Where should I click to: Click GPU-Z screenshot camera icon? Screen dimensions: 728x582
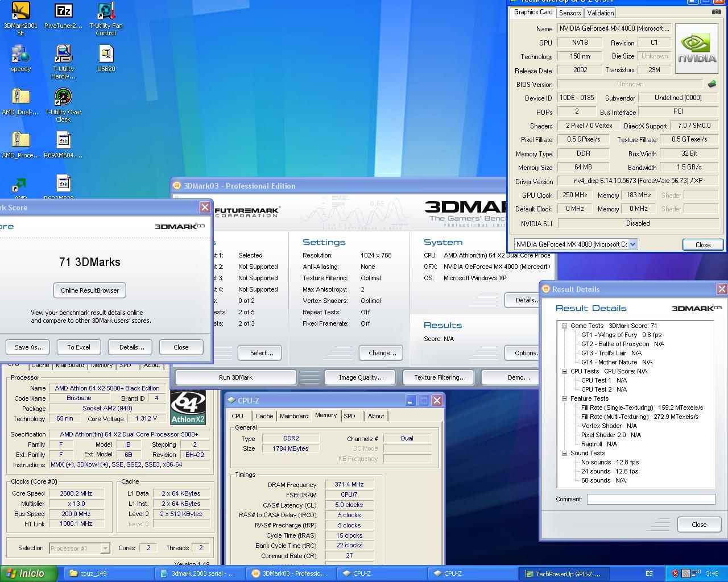[716, 12]
